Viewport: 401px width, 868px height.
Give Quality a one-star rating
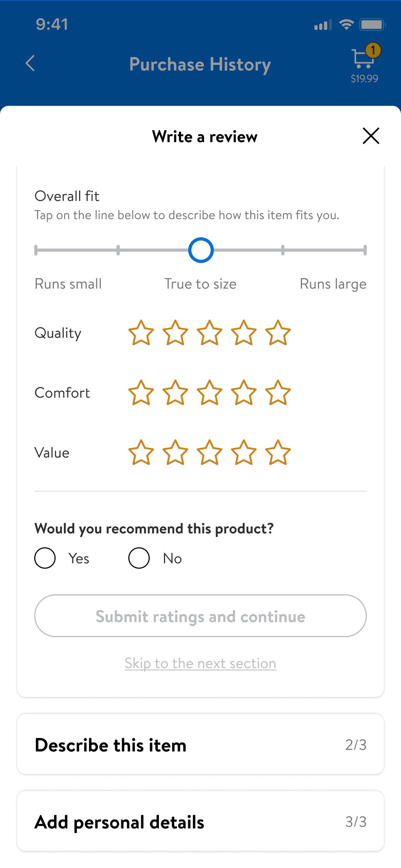141,333
